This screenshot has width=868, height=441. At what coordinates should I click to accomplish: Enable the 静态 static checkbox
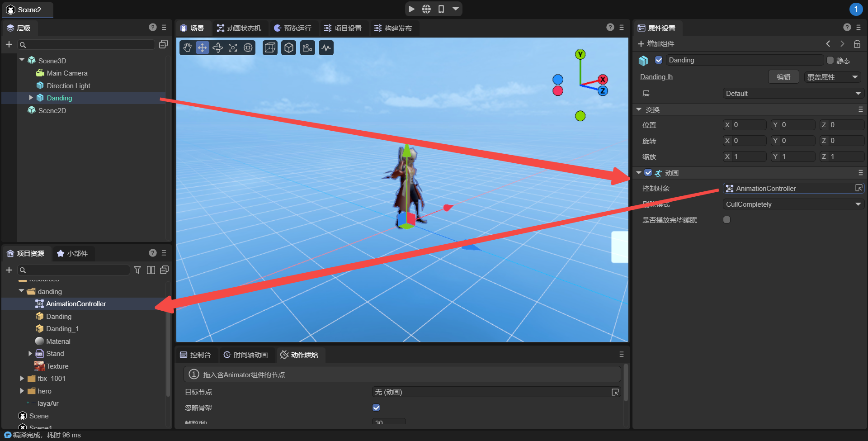pyautogui.click(x=830, y=60)
